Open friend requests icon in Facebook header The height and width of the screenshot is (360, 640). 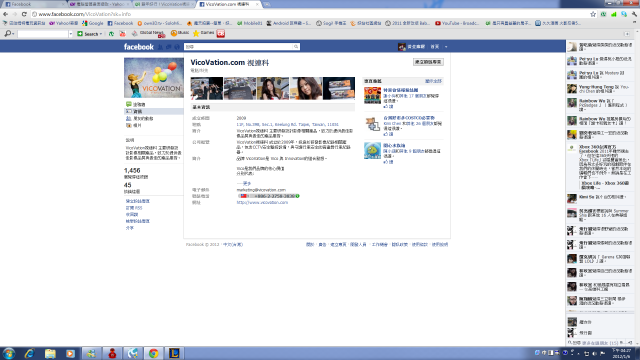(160, 47)
